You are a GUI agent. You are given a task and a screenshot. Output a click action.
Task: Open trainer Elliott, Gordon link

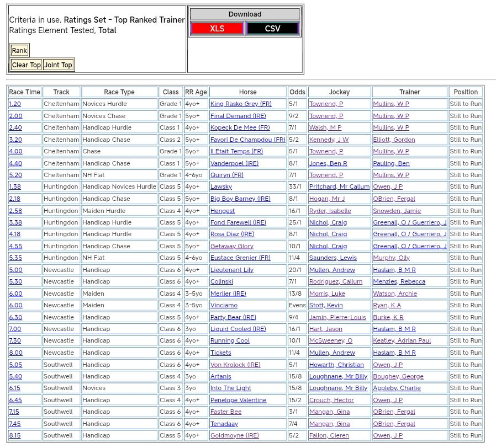click(x=394, y=140)
